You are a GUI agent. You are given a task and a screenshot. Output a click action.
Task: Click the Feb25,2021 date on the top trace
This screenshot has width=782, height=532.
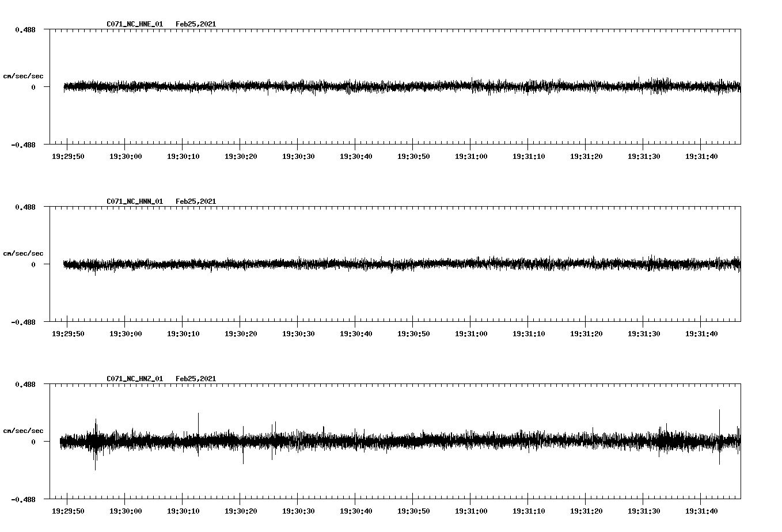click(196, 24)
